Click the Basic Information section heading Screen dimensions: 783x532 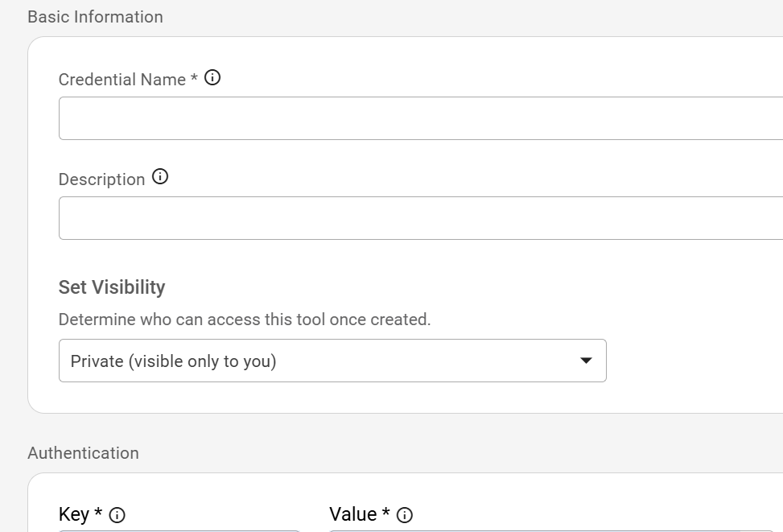click(x=95, y=17)
